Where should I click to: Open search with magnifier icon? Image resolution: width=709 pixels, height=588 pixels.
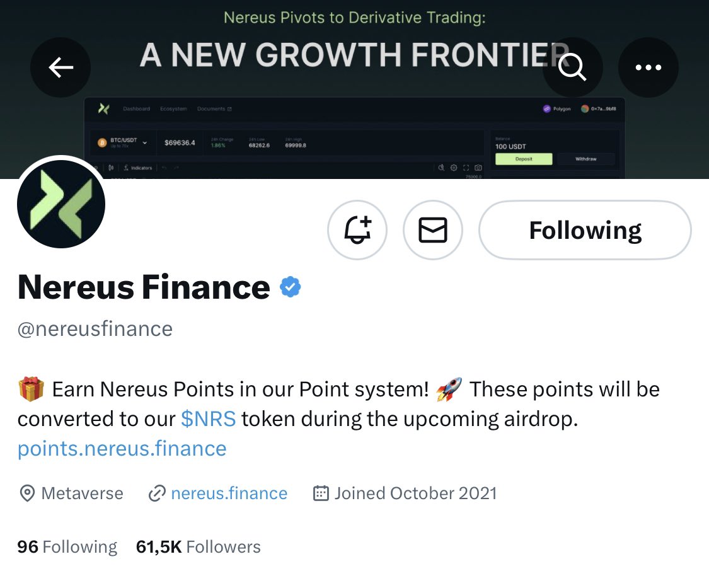pyautogui.click(x=572, y=67)
